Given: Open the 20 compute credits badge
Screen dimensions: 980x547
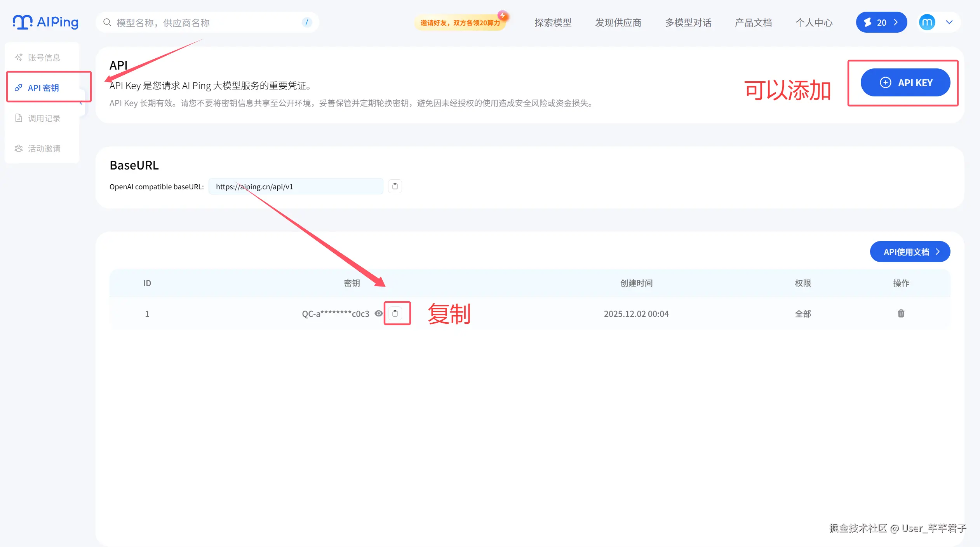Looking at the screenshot, I should (881, 23).
